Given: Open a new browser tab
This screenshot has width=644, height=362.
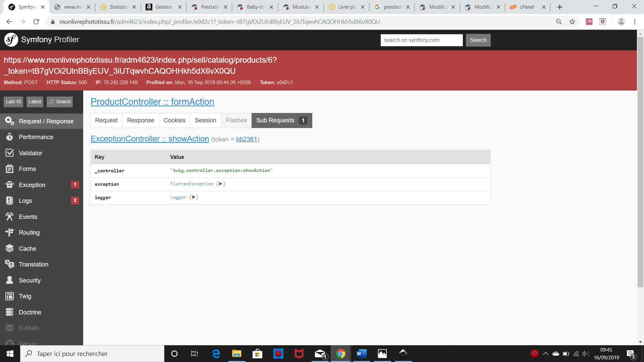Looking at the screenshot, I should pos(559,7).
